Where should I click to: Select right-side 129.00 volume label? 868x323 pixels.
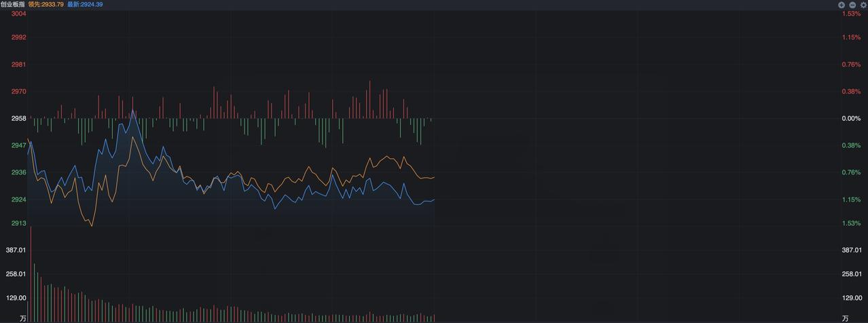(x=852, y=298)
